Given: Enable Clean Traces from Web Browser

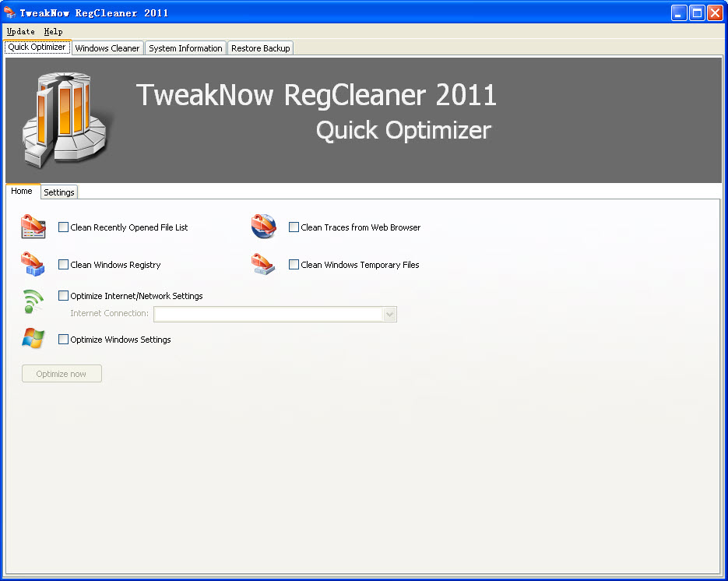Looking at the screenshot, I should point(294,227).
